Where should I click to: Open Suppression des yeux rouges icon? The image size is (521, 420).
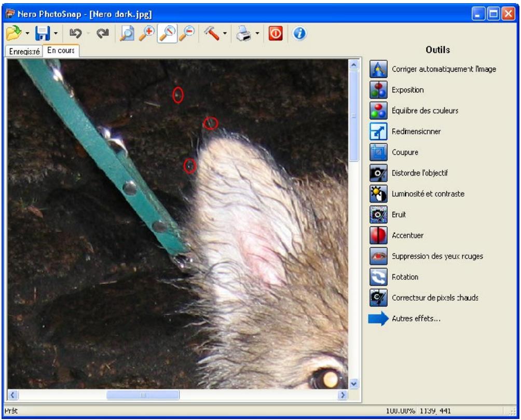[378, 256]
